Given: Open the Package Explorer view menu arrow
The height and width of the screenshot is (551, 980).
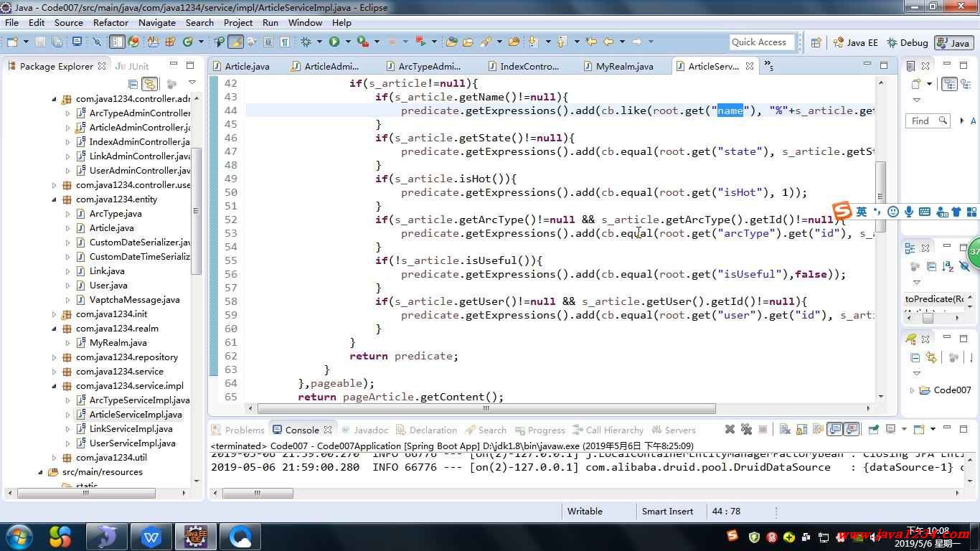Looking at the screenshot, I should 192,83.
